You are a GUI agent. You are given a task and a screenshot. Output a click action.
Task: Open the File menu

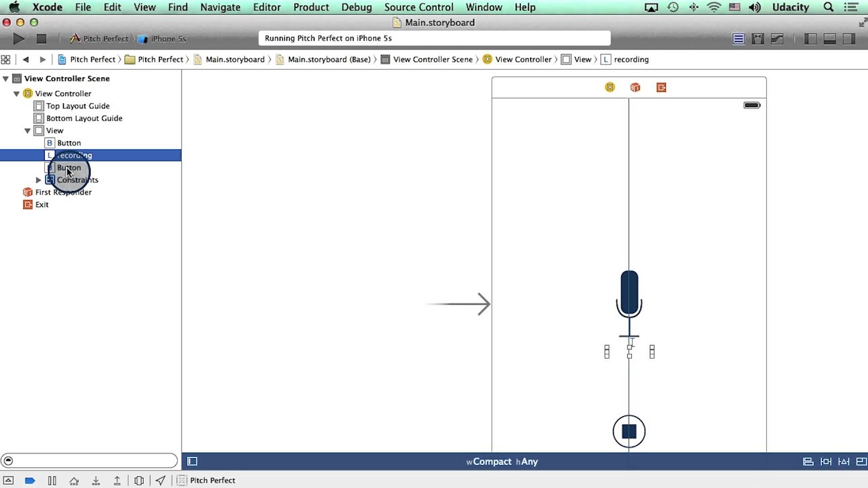[83, 7]
